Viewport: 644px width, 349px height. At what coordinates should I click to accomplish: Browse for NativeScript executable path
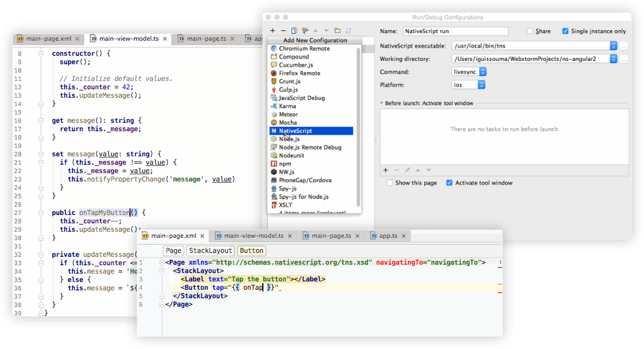(x=623, y=46)
